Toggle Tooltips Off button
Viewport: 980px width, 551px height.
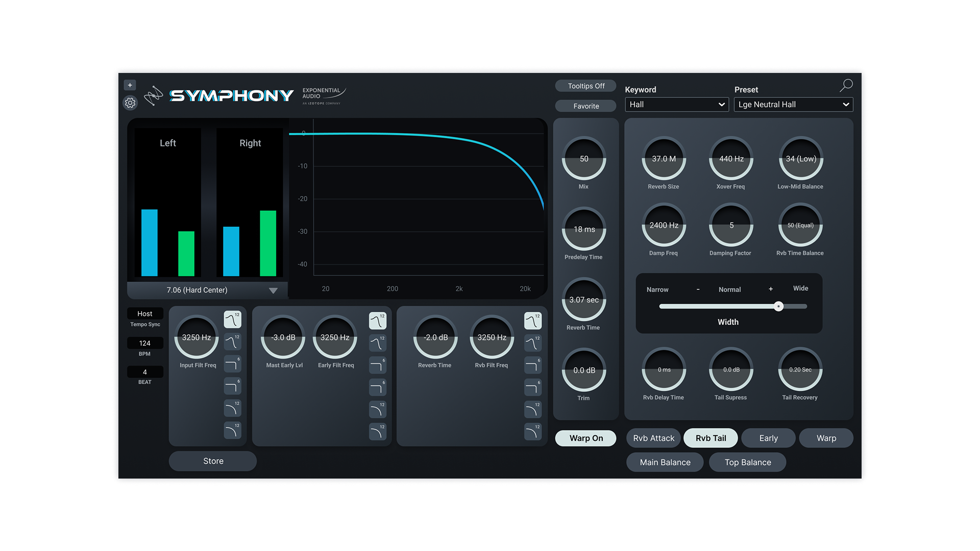click(585, 86)
